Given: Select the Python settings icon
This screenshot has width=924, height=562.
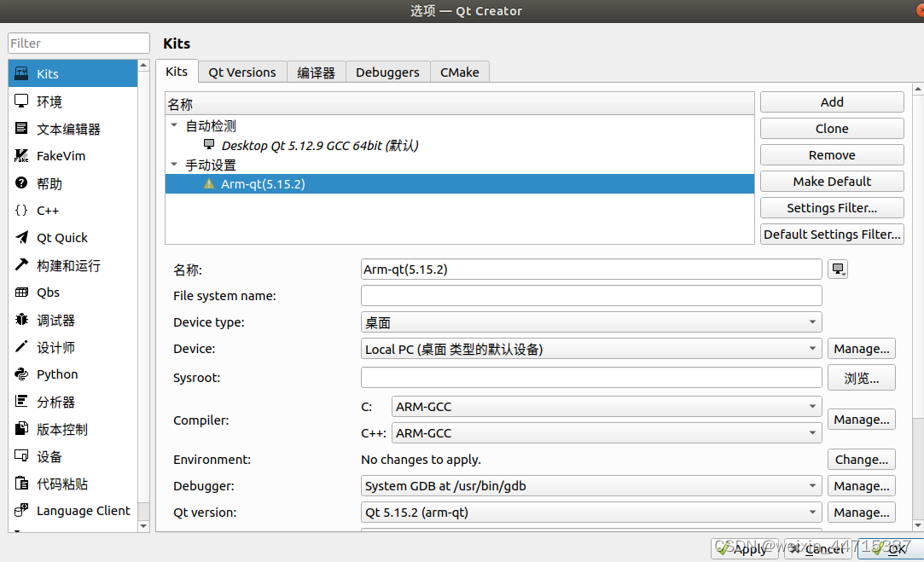Looking at the screenshot, I should click(x=56, y=374).
